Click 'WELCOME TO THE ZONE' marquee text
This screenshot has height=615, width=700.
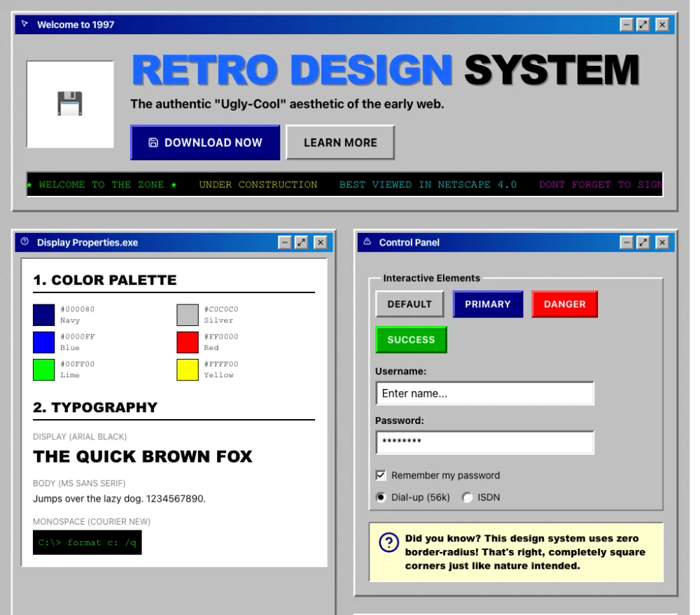pos(101,184)
